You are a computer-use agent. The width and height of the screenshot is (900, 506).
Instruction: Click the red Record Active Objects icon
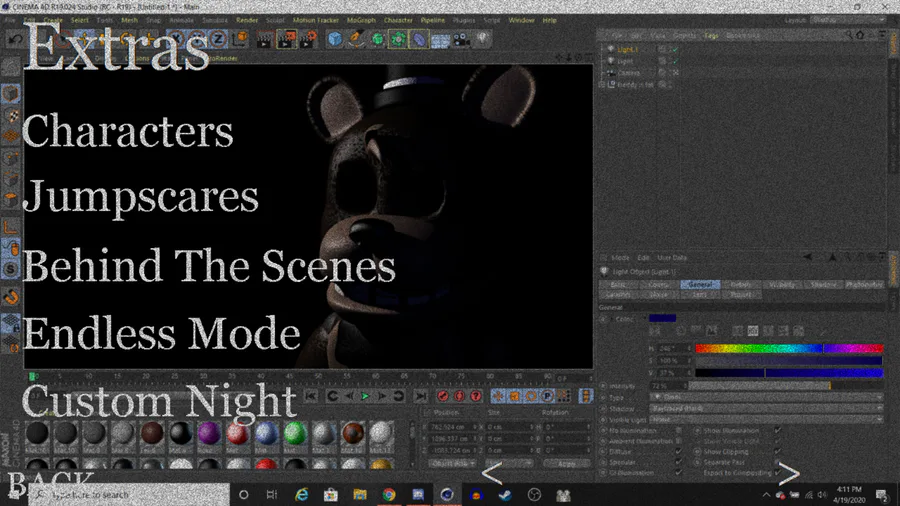tap(443, 396)
